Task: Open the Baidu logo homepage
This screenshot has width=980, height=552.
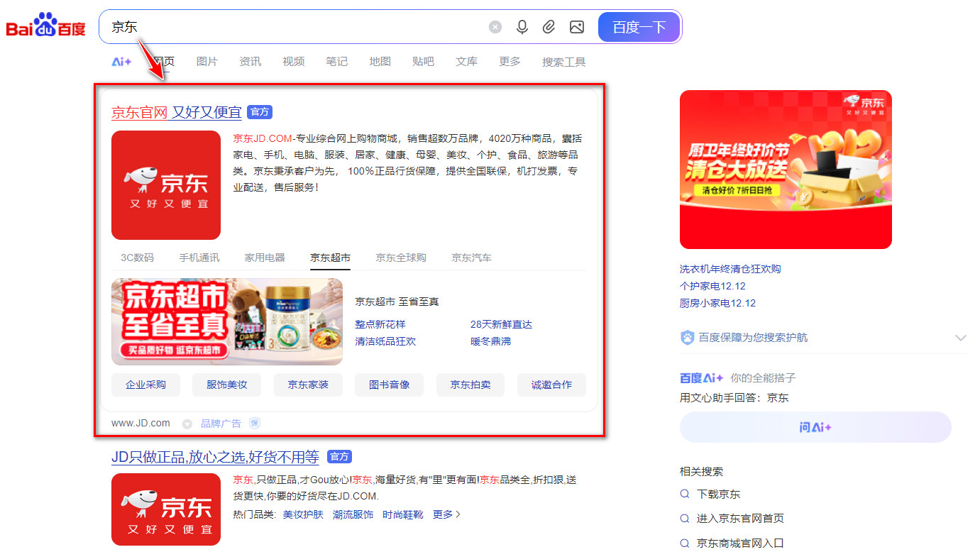Action: coord(46,27)
